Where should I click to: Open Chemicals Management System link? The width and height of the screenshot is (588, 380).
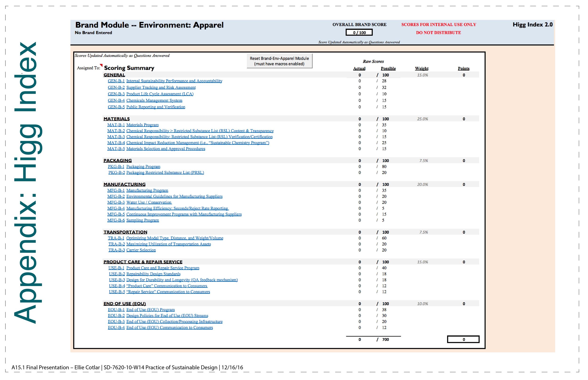coord(154,101)
